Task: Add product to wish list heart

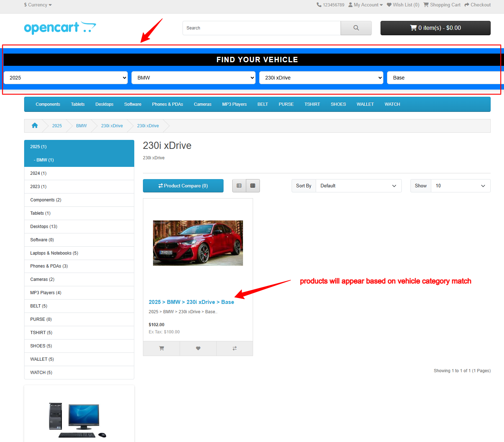Action: tap(198, 348)
